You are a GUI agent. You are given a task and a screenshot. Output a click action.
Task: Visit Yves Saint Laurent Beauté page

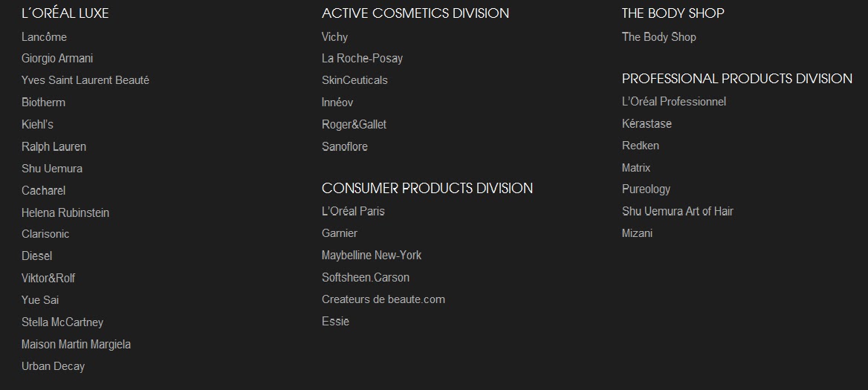click(x=85, y=80)
